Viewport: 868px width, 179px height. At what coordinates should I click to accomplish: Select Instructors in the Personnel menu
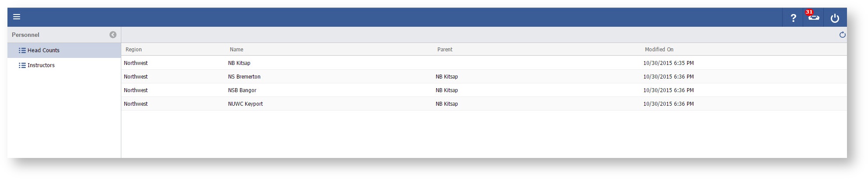pos(41,65)
